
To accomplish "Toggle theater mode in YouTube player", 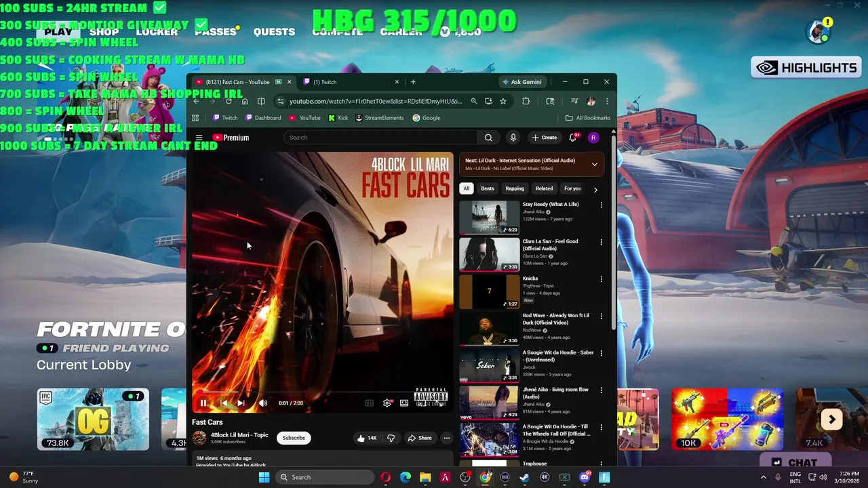I will tap(404, 403).
